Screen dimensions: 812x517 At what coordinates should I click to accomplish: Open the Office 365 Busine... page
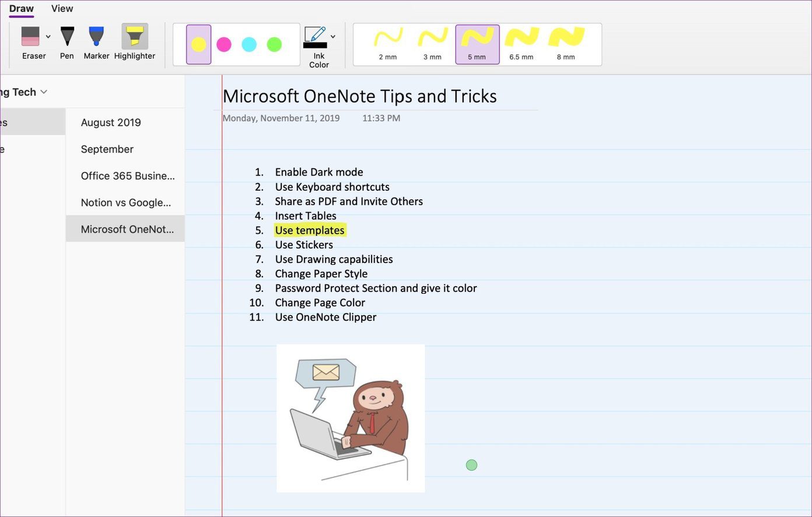[125, 176]
